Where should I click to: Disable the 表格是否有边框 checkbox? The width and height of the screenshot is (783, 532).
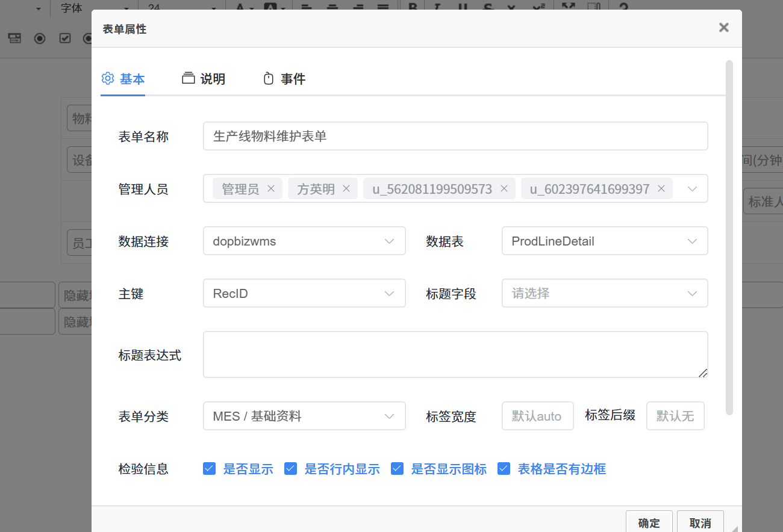(504, 469)
